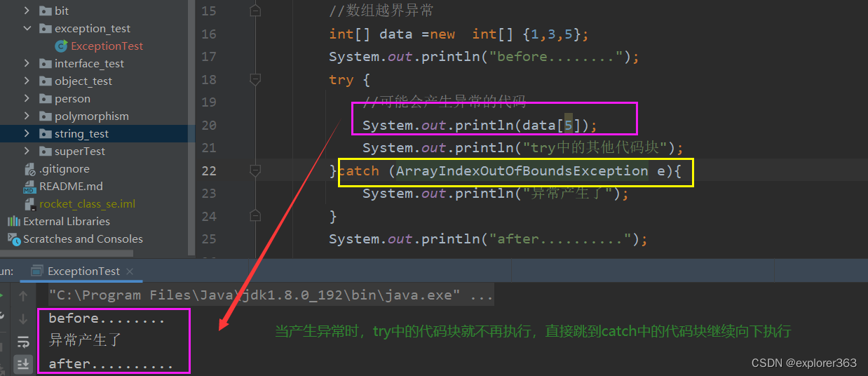Click the External Libraries icon
Viewport: 868px width, 376px height.
pyautogui.click(x=14, y=222)
